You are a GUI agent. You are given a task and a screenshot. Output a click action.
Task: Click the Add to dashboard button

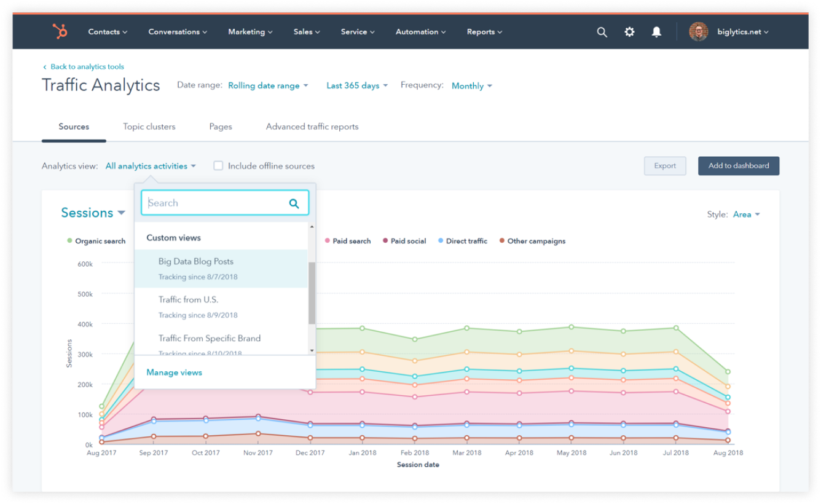739,165
